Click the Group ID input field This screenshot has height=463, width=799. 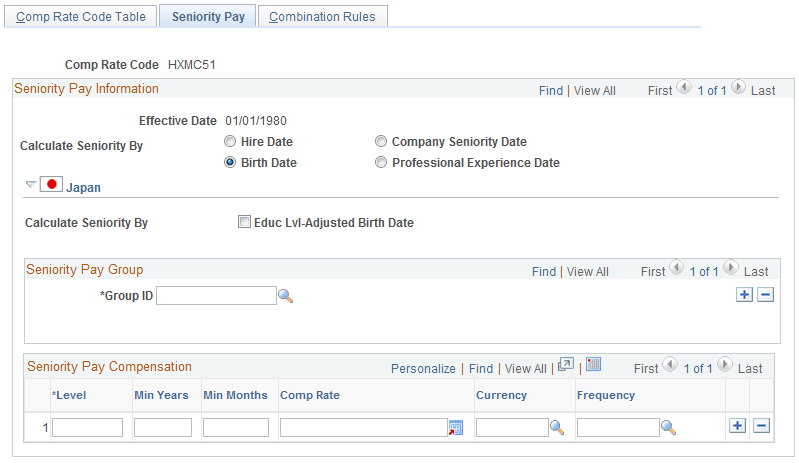pos(215,296)
